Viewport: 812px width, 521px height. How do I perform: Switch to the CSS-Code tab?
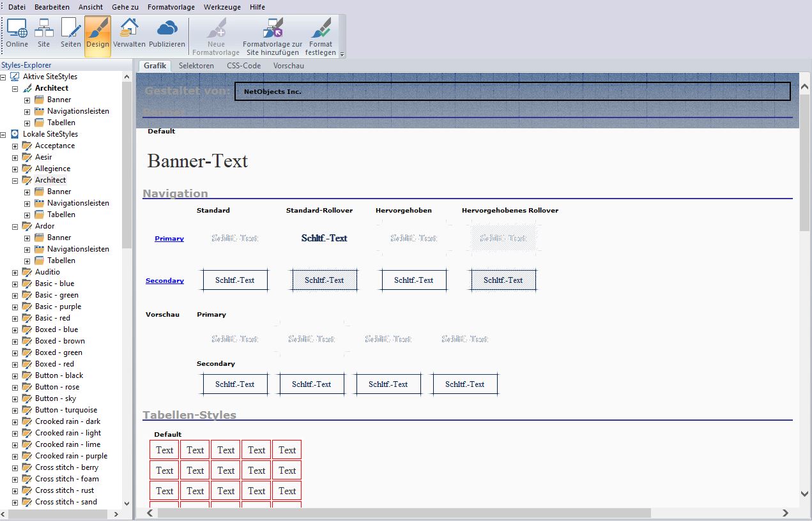[243, 66]
